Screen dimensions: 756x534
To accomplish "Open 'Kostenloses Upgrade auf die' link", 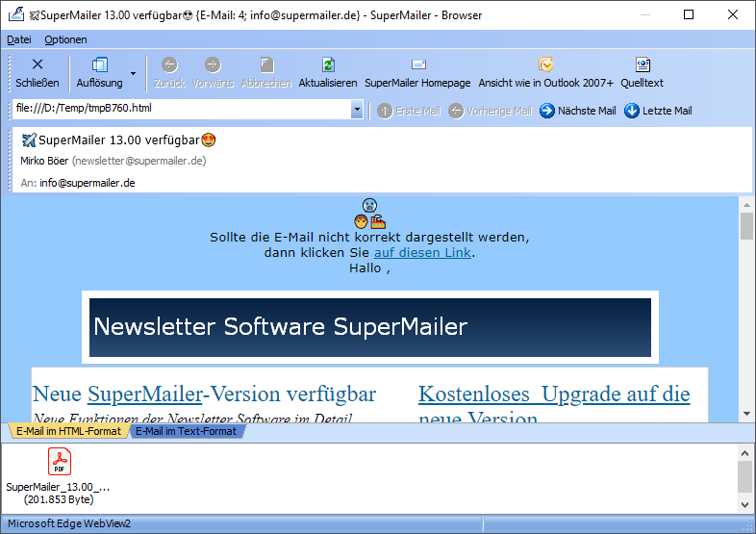I will click(554, 394).
